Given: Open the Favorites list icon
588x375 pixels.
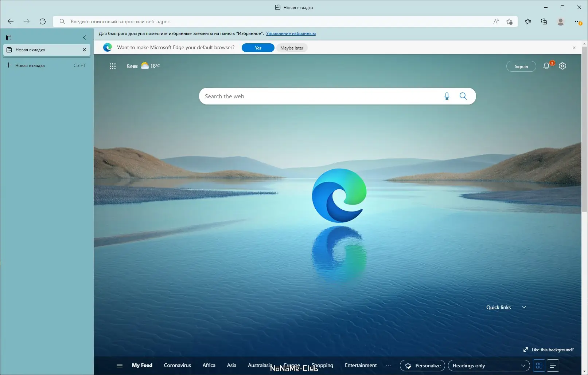Looking at the screenshot, I should click(528, 21).
